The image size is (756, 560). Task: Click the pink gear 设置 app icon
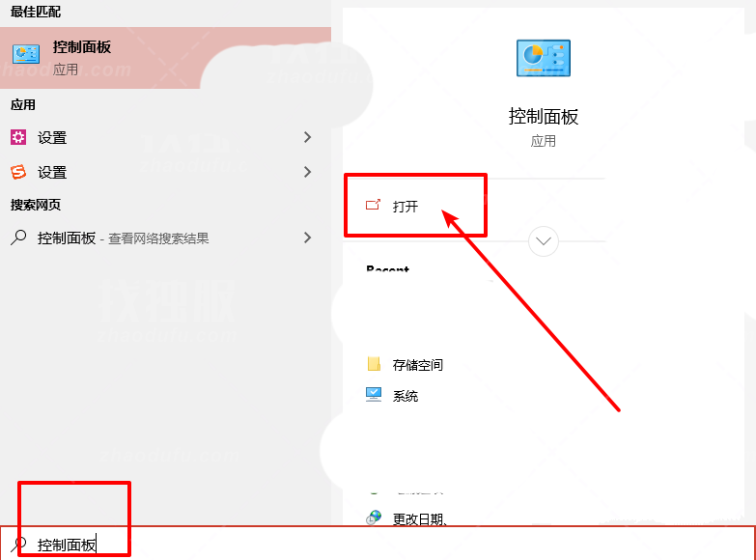click(18, 137)
